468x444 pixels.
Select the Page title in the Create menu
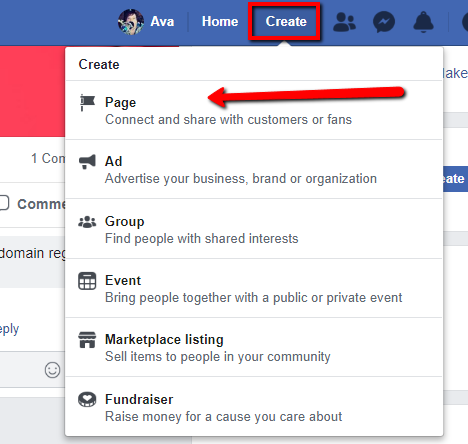click(x=120, y=102)
